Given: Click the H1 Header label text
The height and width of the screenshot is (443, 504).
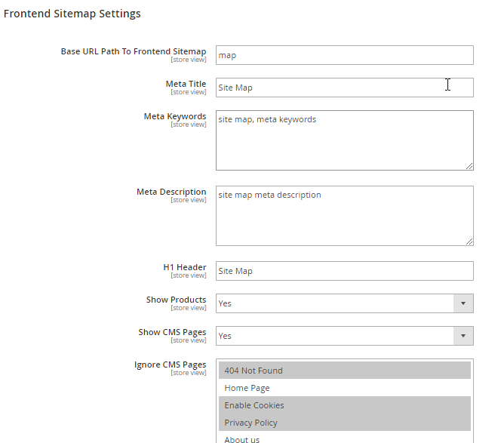Looking at the screenshot, I should click(x=184, y=267).
